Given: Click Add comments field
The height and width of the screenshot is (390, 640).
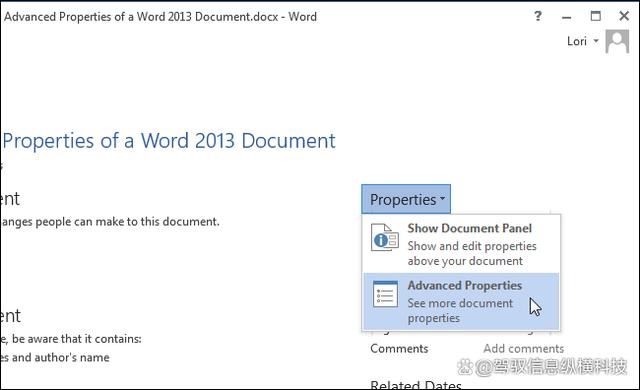Looking at the screenshot, I should coord(524,348).
